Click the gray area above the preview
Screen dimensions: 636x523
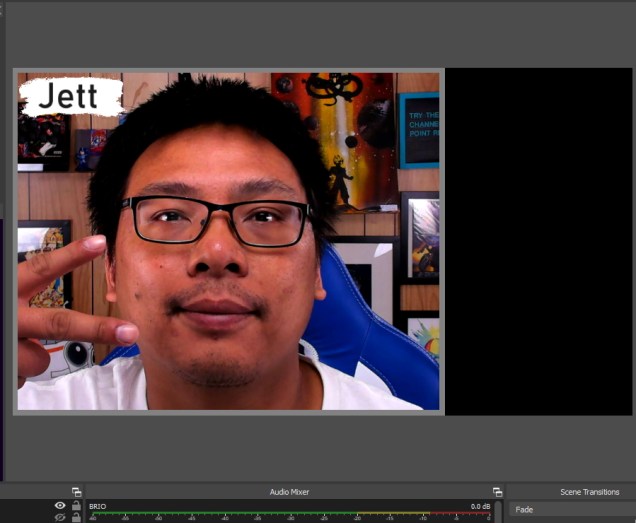(x=320, y=35)
